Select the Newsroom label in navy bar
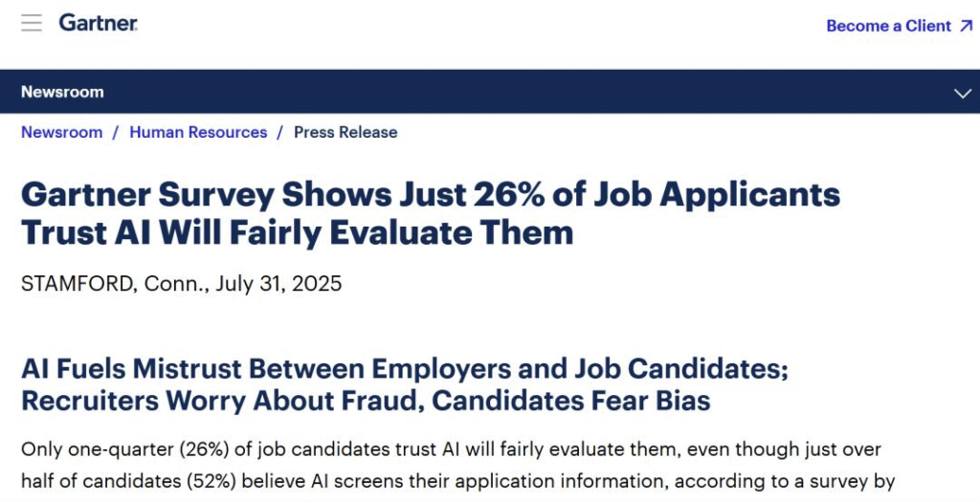Screen dimensions: 980x502 pos(62,93)
